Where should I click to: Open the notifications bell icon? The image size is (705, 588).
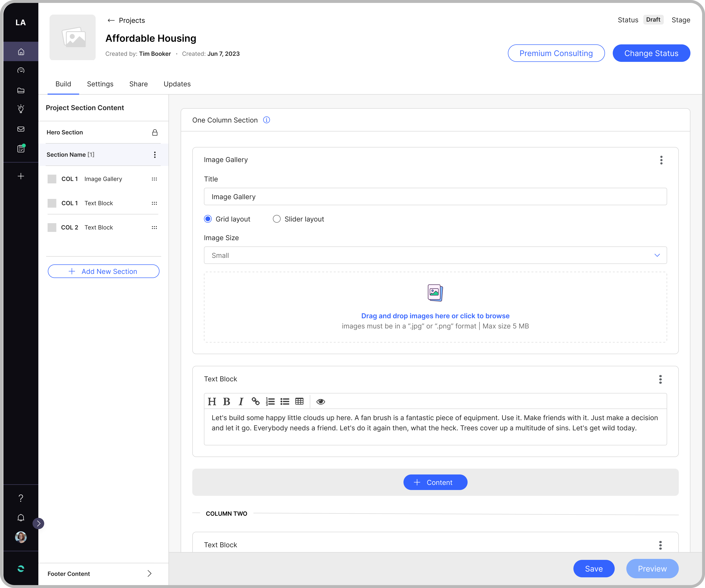21,518
